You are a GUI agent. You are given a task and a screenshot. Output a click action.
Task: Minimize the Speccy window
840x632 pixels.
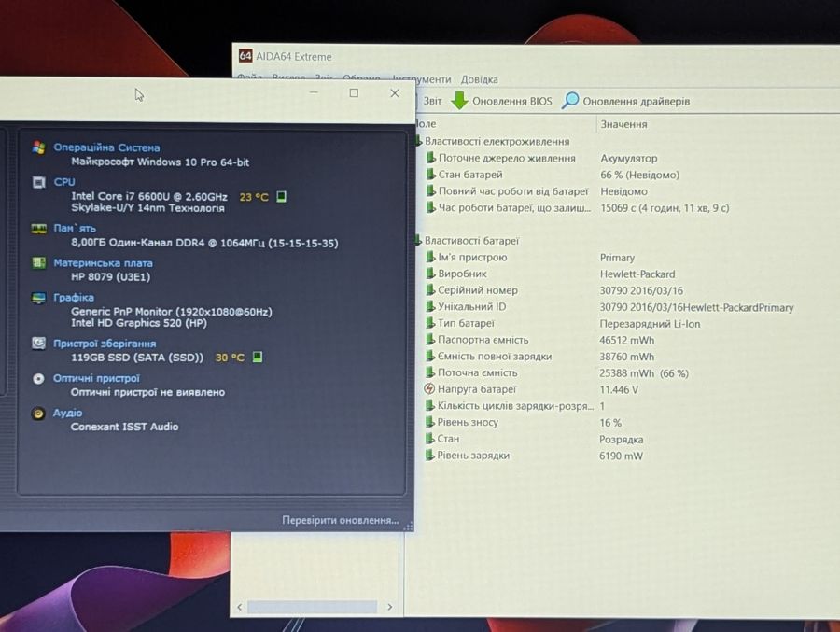pyautogui.click(x=314, y=93)
